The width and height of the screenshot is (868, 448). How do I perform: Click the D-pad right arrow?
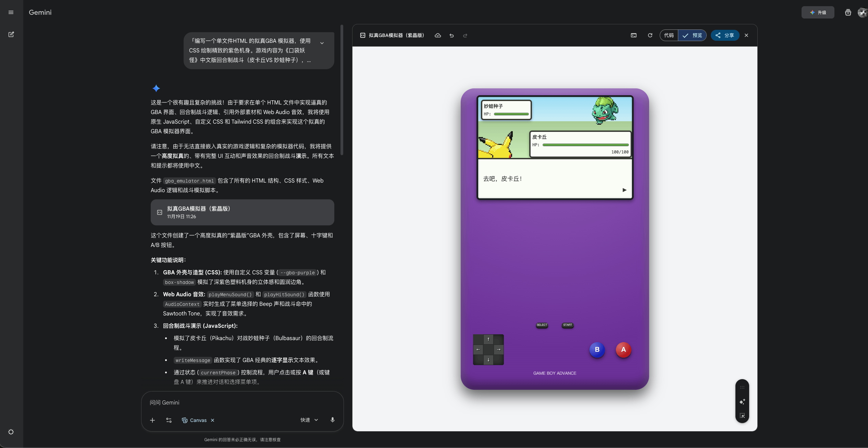[499, 350]
